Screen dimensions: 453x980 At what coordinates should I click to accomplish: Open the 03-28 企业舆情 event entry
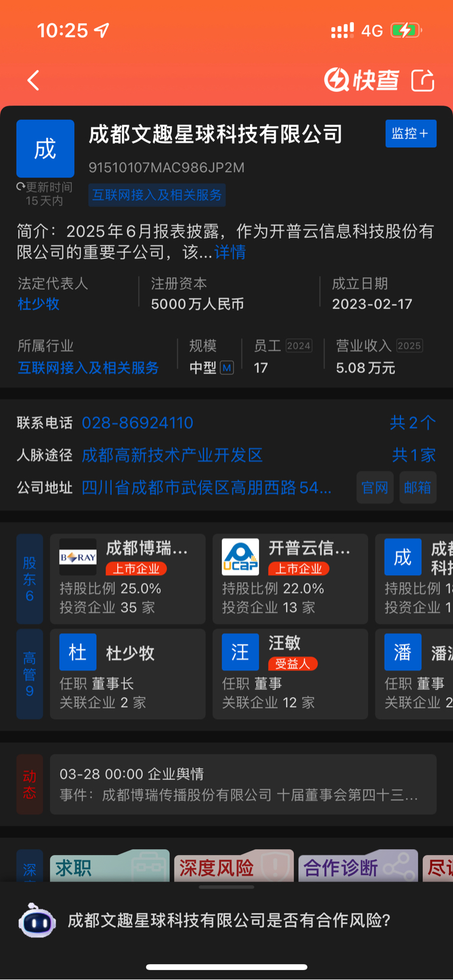click(243, 784)
